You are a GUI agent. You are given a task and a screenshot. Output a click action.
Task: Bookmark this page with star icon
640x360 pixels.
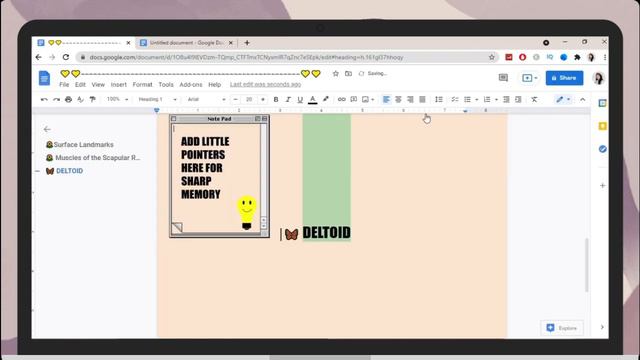(492, 57)
